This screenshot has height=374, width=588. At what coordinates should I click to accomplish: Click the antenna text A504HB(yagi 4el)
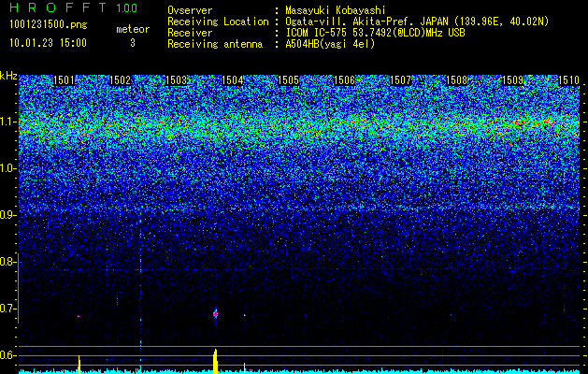click(x=330, y=44)
